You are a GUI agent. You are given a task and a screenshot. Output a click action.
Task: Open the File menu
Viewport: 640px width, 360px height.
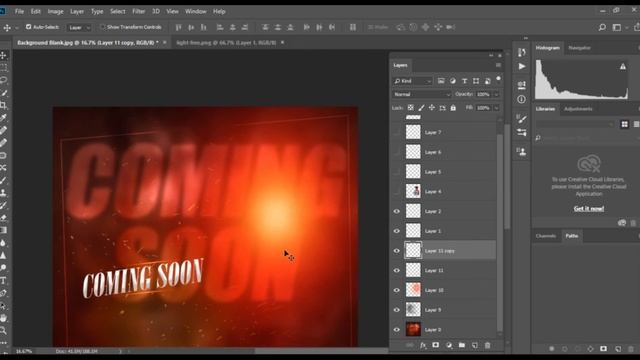(x=19, y=11)
